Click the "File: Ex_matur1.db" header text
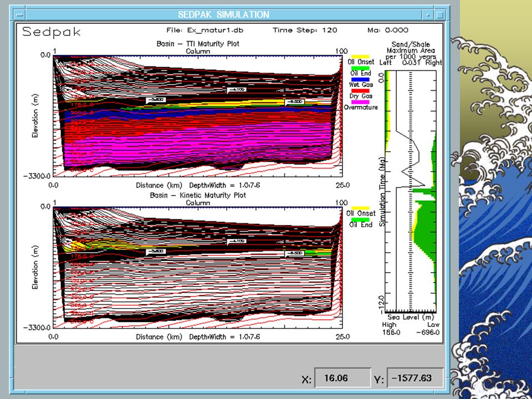This screenshot has height=399, width=532. pos(205,30)
